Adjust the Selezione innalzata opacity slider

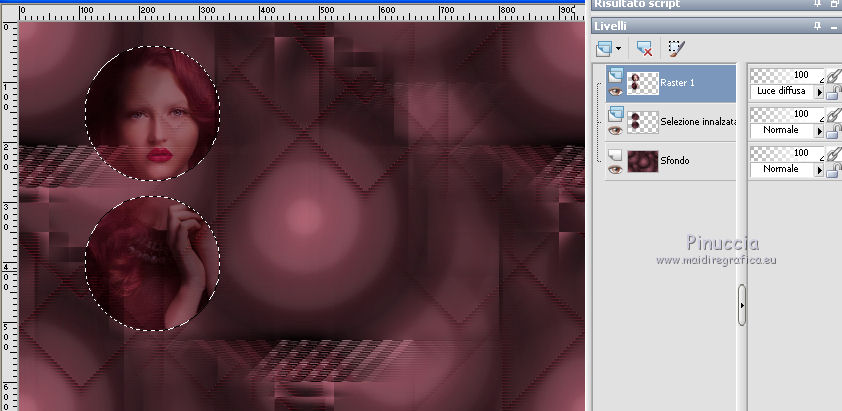tap(787, 114)
